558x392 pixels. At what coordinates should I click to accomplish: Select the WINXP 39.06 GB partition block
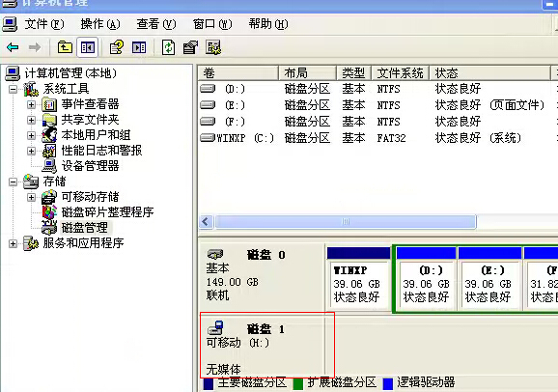pos(359,278)
